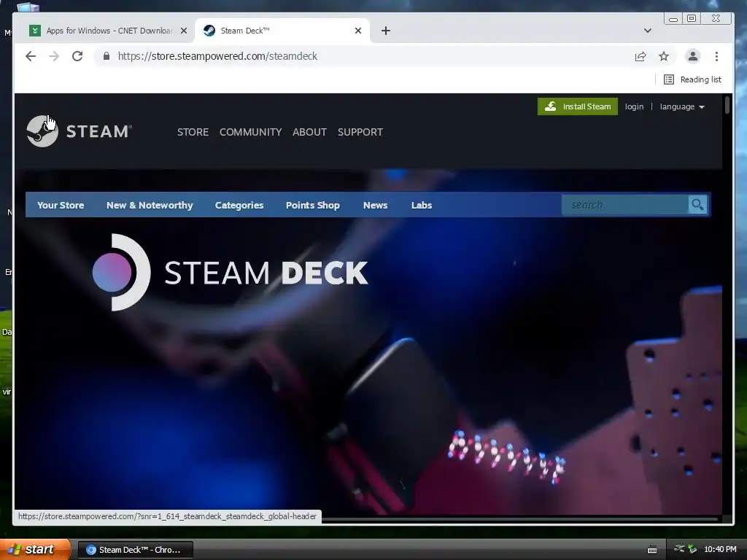Click the page vertical scrollbar thumb
Viewport: 747px width, 560px height.
pyautogui.click(x=727, y=105)
